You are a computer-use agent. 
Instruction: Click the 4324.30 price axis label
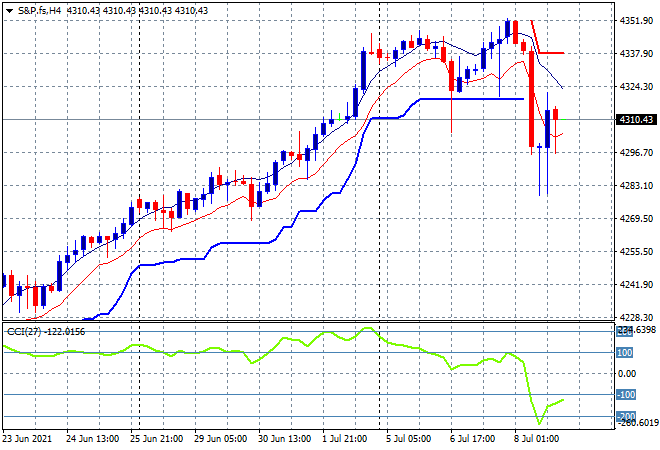[x=636, y=86]
